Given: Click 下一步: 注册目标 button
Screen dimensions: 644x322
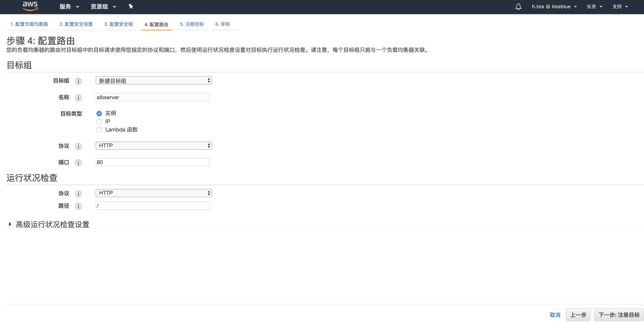Looking at the screenshot, I should pyautogui.click(x=619, y=315).
